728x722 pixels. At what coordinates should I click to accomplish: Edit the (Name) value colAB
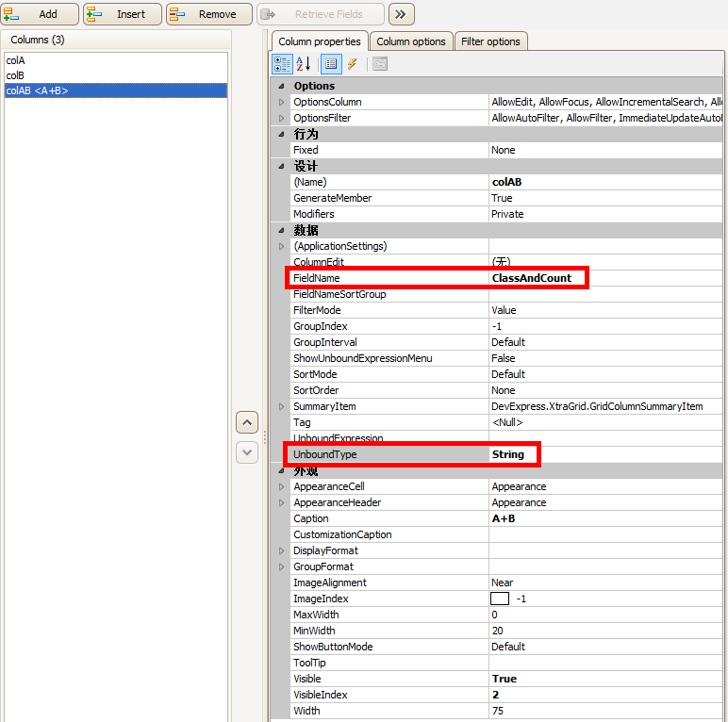(506, 182)
